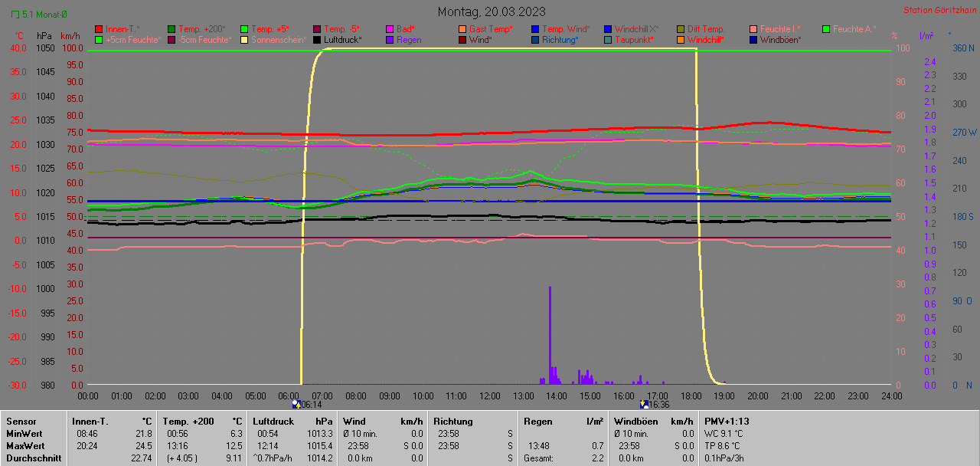This screenshot has height=466, width=980.
Task: Click the dark green Temp. +200 swatch
Action: (171, 29)
